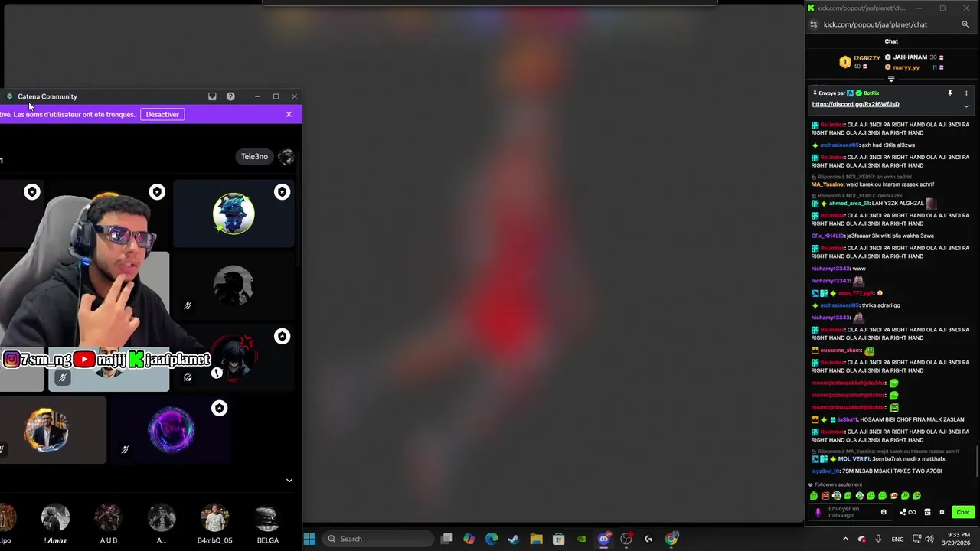980x551 pixels.
Task: Select the blue character avatar tile
Action: click(234, 214)
